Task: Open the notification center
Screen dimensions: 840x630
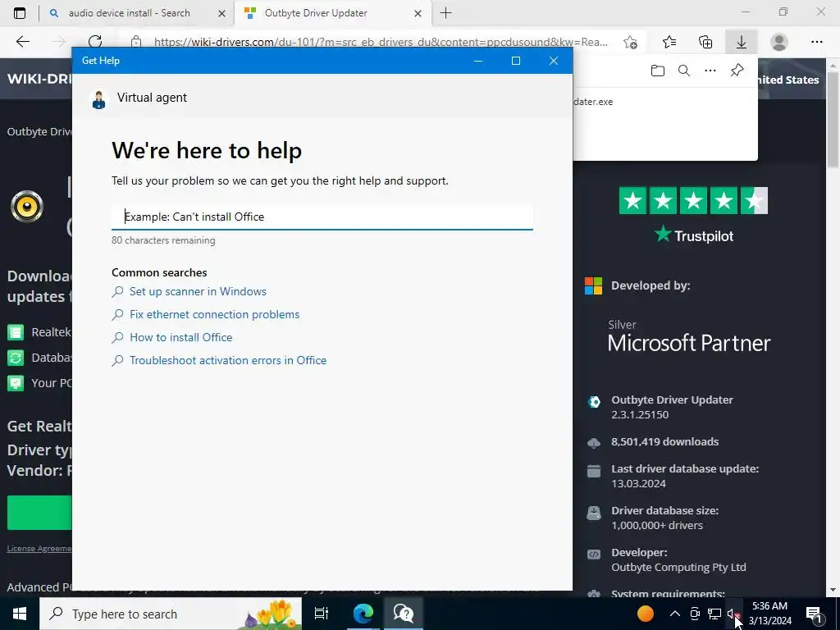Action: [815, 614]
